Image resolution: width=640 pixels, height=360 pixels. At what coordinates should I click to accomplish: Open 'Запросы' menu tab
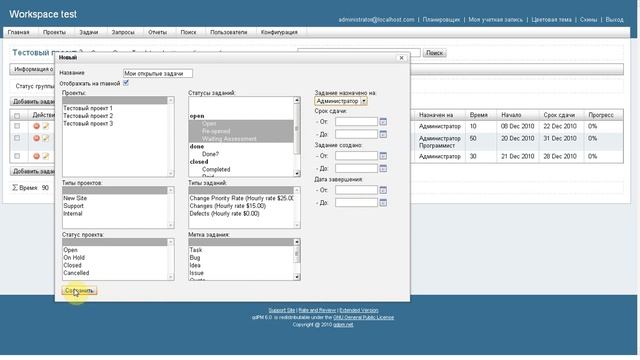coord(123,32)
